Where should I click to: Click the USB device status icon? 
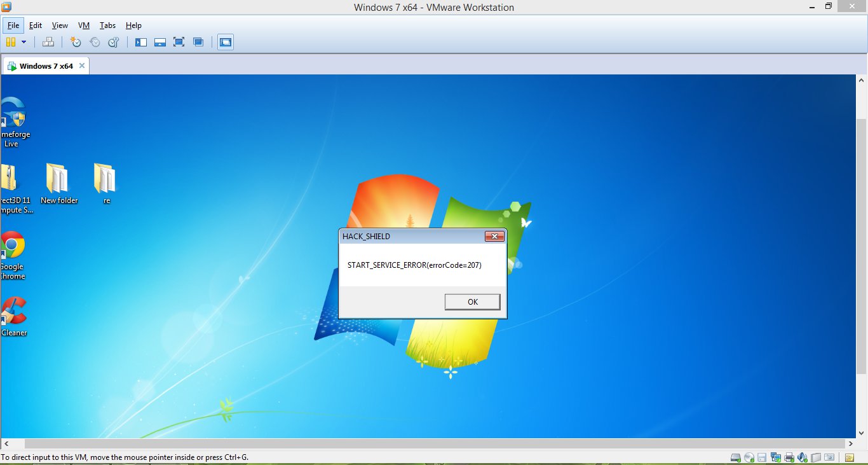[816, 458]
